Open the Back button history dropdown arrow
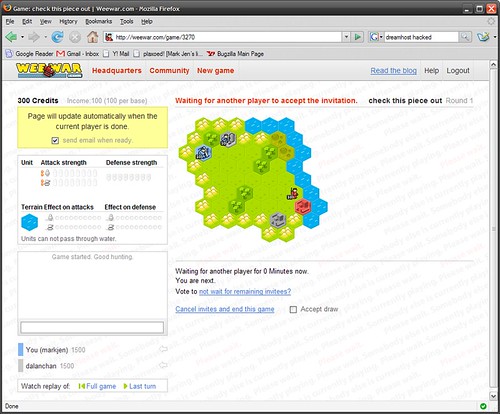The width and height of the screenshot is (500, 414). click(22, 37)
